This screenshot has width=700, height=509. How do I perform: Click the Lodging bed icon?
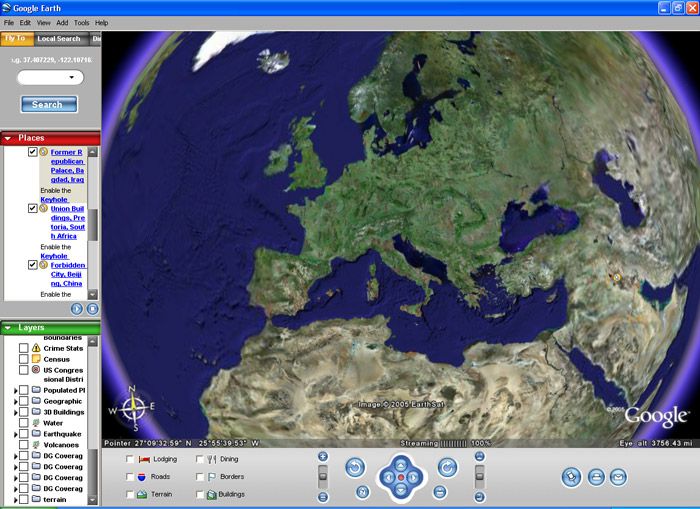click(x=144, y=459)
